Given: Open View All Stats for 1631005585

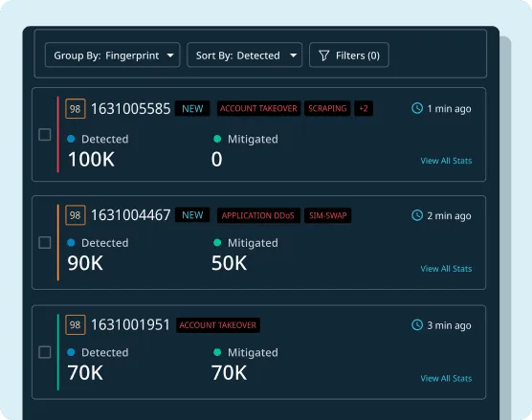Looking at the screenshot, I should (446, 161).
